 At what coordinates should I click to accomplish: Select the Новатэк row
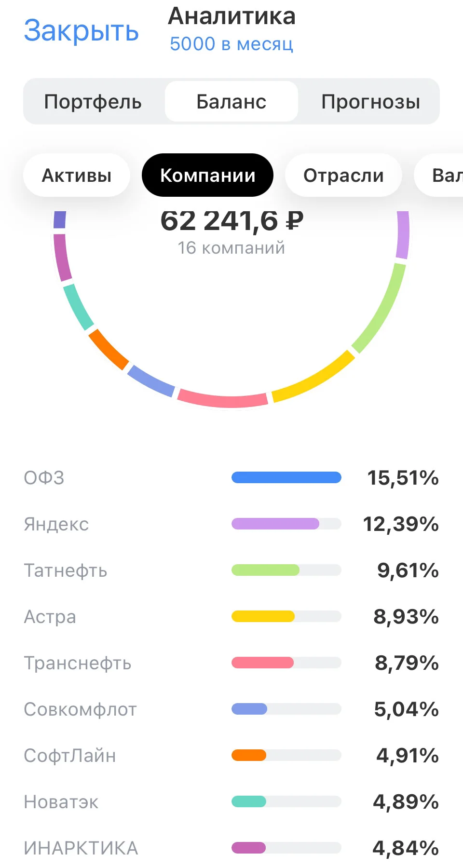(x=231, y=802)
